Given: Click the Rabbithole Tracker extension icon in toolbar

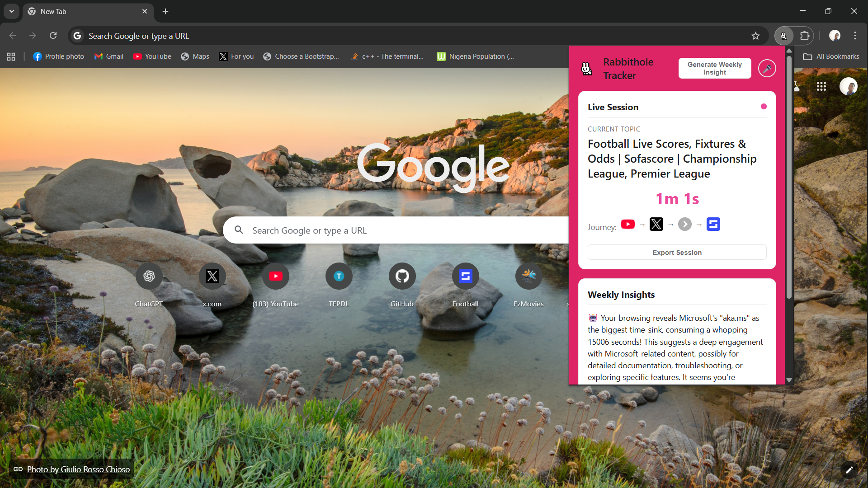Looking at the screenshot, I should tap(783, 36).
